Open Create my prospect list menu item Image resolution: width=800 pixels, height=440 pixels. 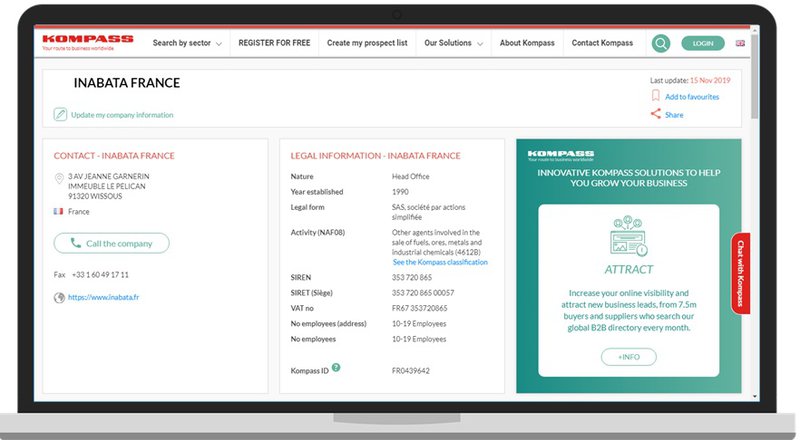point(367,43)
